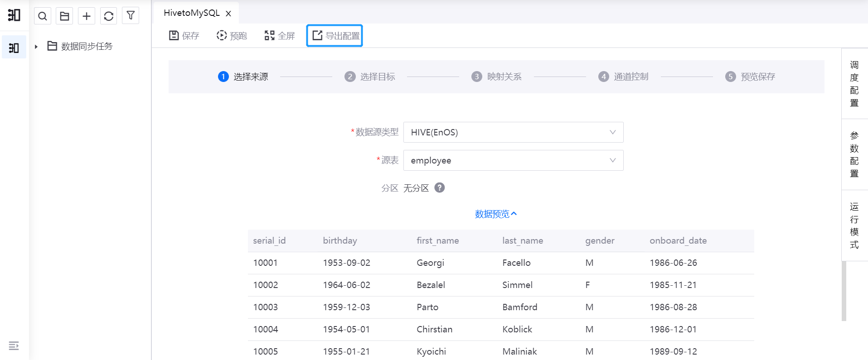The width and height of the screenshot is (868, 360).
Task: Collapse the 数据预览 section
Action: click(496, 214)
